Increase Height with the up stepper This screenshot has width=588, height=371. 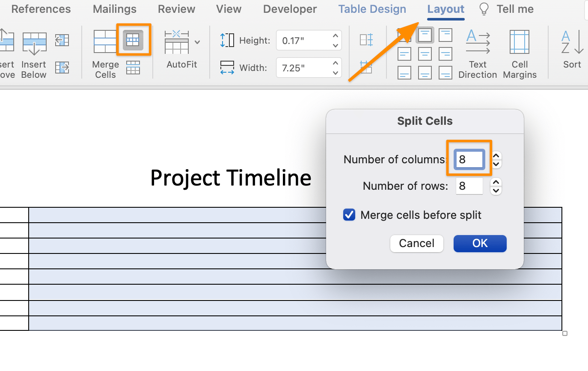336,36
